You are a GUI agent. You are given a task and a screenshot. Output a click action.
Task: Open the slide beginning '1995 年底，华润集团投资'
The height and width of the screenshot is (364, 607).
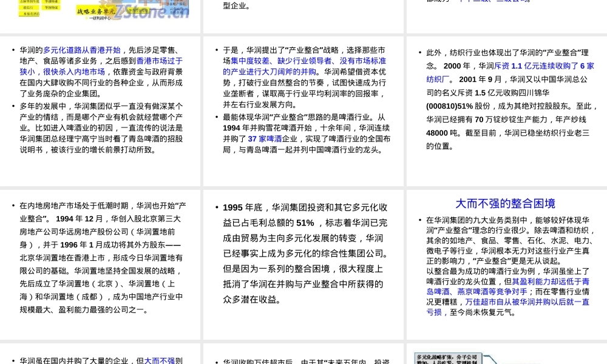(x=303, y=265)
